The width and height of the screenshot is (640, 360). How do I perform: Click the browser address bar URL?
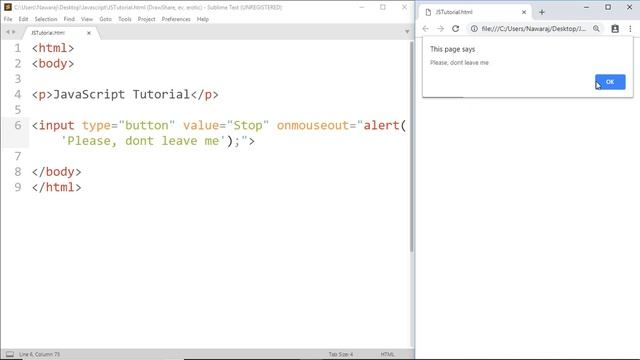click(x=533, y=29)
